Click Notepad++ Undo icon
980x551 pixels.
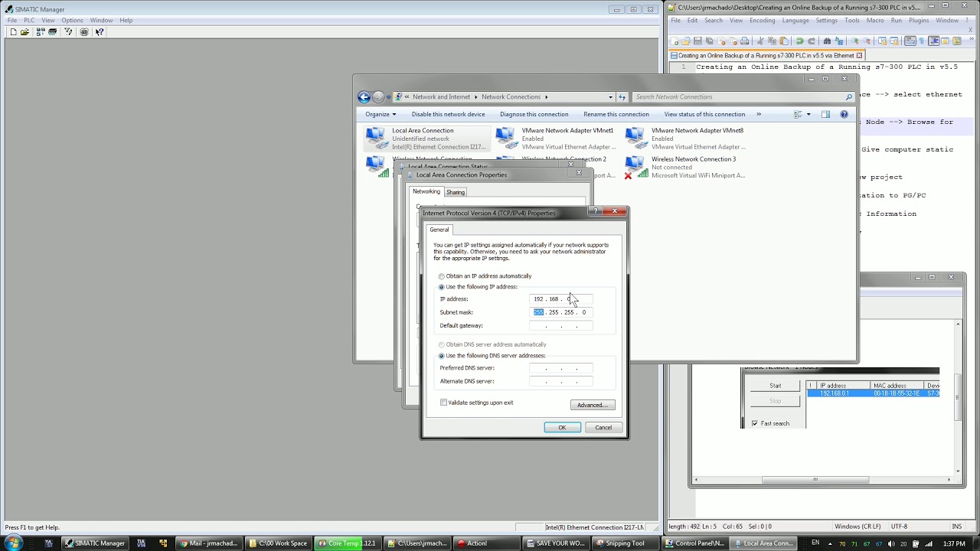799,41
